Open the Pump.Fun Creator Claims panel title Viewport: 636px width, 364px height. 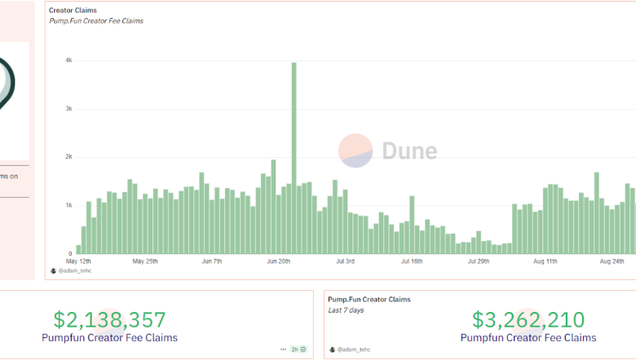click(x=369, y=299)
